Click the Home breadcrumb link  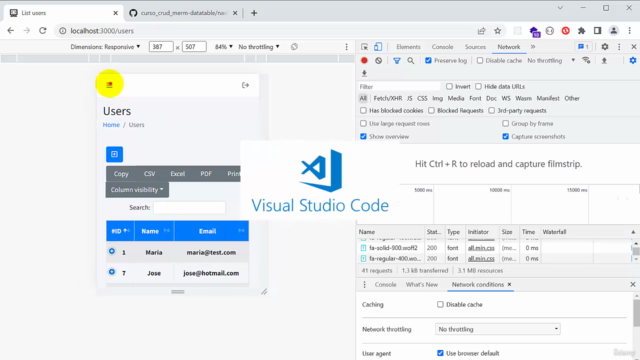click(111, 125)
